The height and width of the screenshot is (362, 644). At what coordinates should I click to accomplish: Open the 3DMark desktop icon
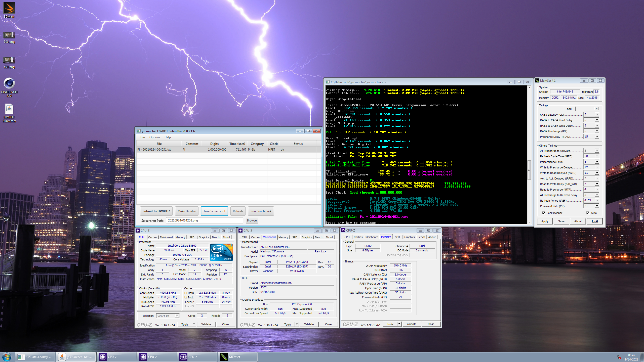(x=9, y=10)
